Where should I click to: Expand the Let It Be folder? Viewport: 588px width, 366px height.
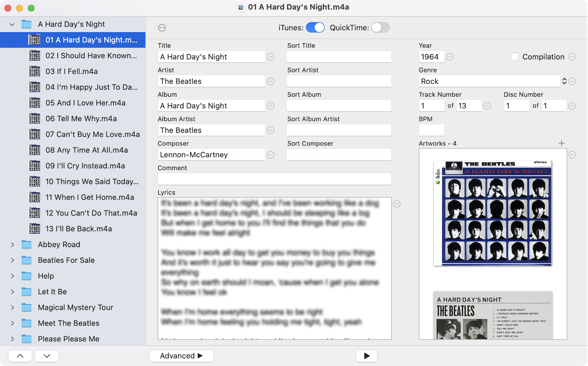pyautogui.click(x=12, y=292)
